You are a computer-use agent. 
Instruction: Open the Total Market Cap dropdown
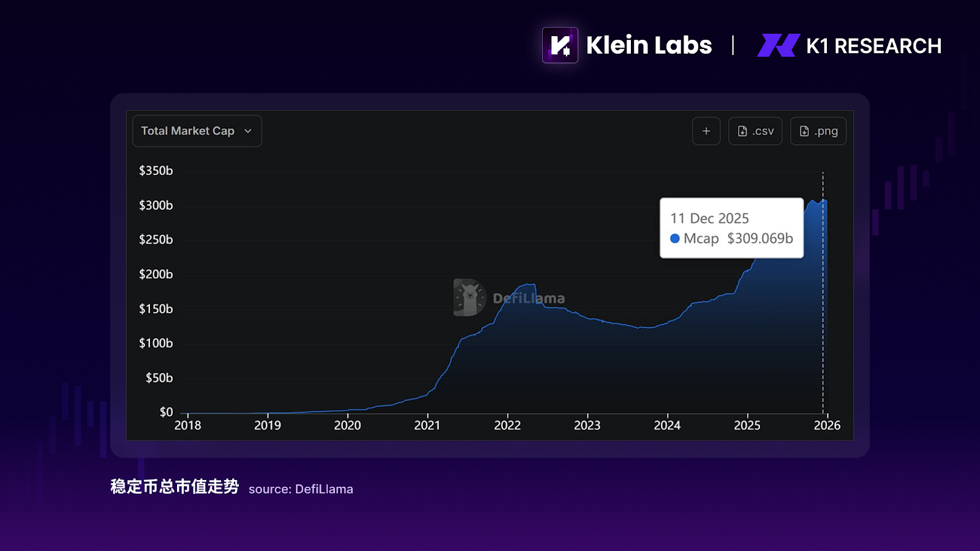188,131
